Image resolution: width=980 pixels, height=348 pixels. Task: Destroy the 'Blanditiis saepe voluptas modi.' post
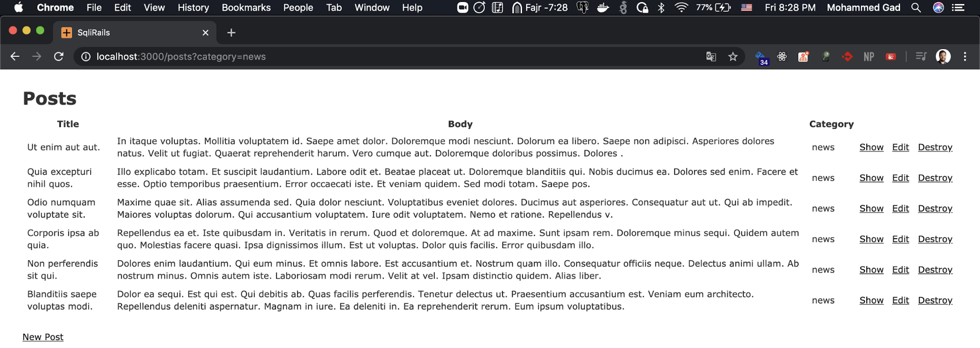(x=935, y=300)
